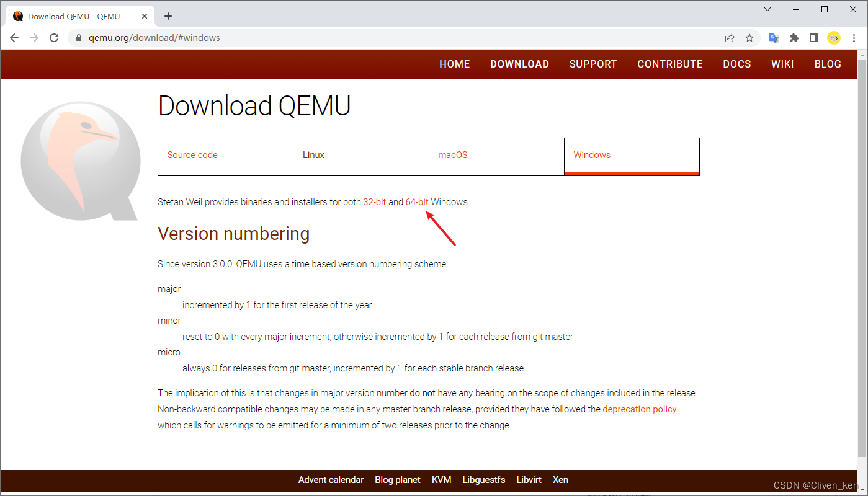Open the SUPPORT navigation item
Viewport: 868px width, 496px height.
click(x=593, y=64)
